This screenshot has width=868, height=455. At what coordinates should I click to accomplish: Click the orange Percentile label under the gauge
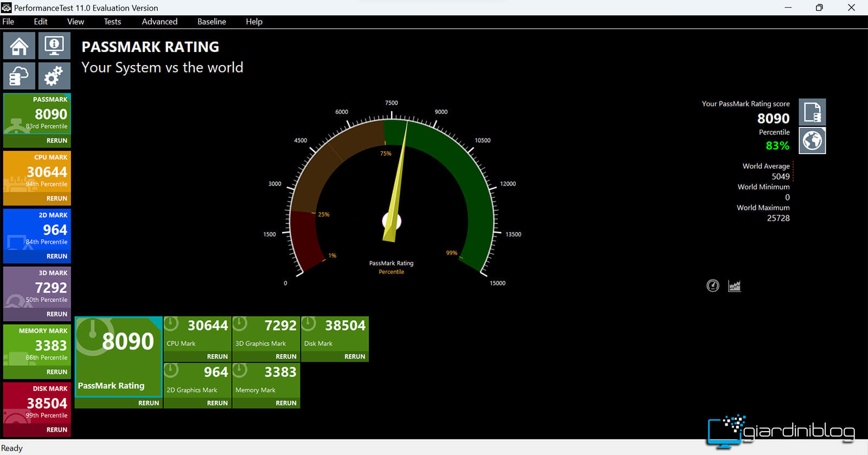click(391, 272)
